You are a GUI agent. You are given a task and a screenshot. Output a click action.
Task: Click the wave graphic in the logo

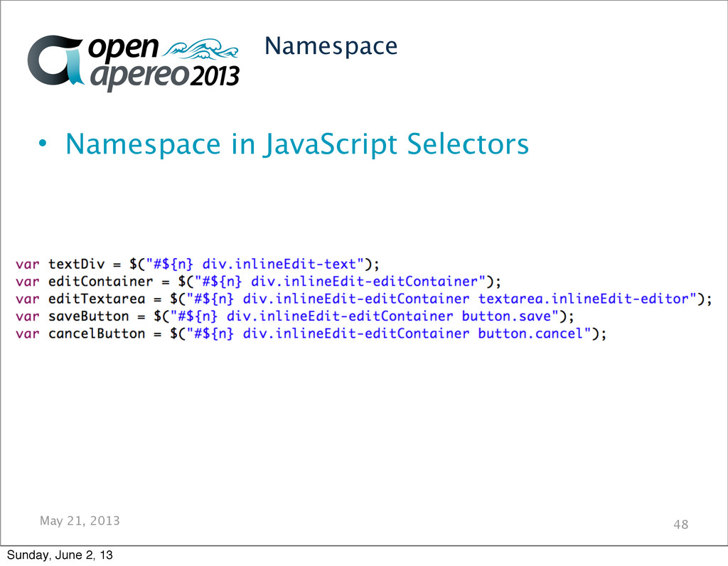[x=200, y=50]
